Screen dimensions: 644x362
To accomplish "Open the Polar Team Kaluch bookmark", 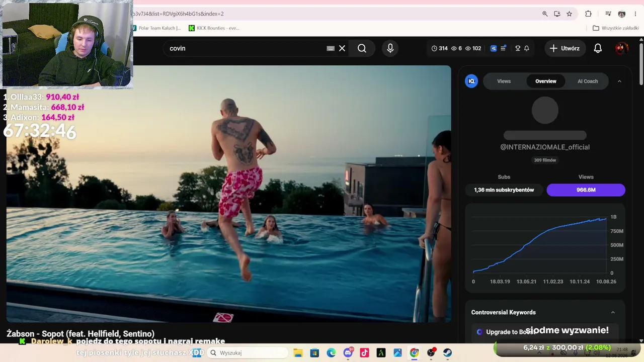I will [156, 28].
